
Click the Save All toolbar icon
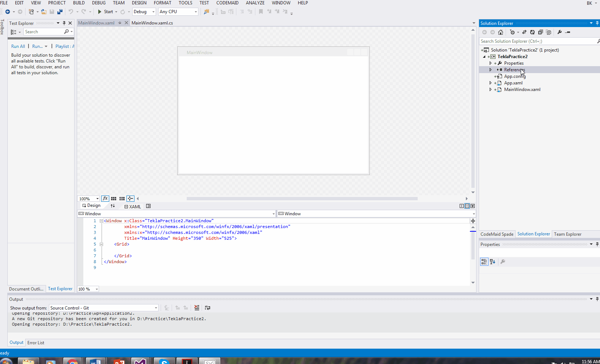point(60,12)
